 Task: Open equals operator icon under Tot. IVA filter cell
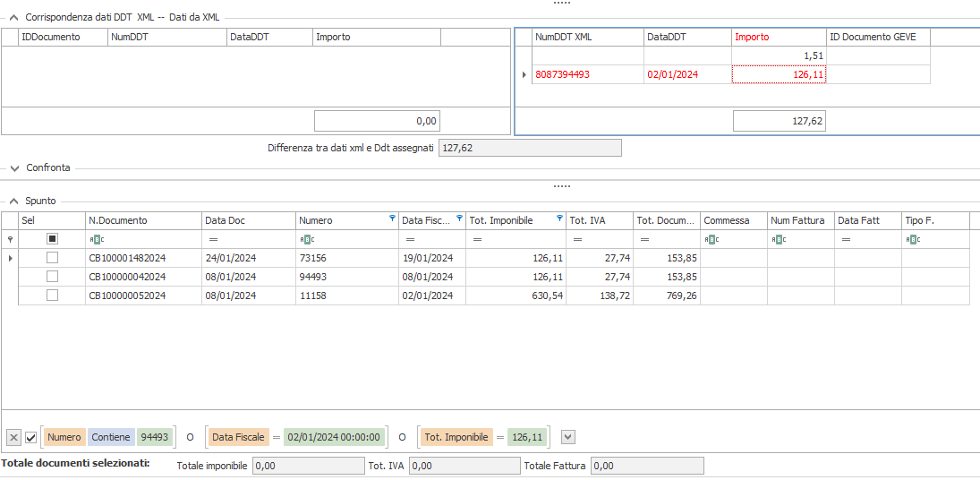(577, 239)
